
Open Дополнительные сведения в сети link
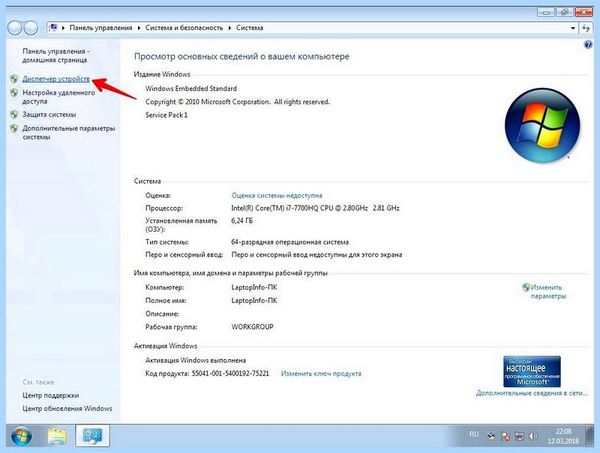pos(532,393)
